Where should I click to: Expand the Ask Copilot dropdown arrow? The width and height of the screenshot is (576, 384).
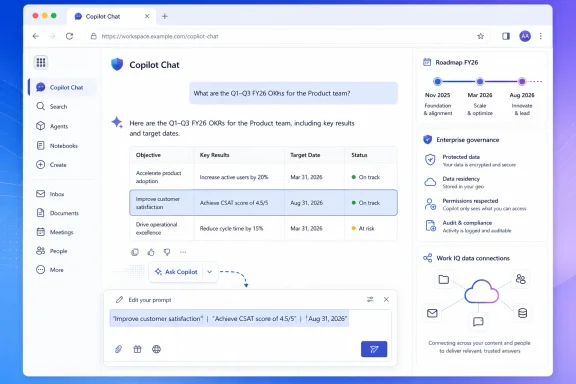(209, 272)
